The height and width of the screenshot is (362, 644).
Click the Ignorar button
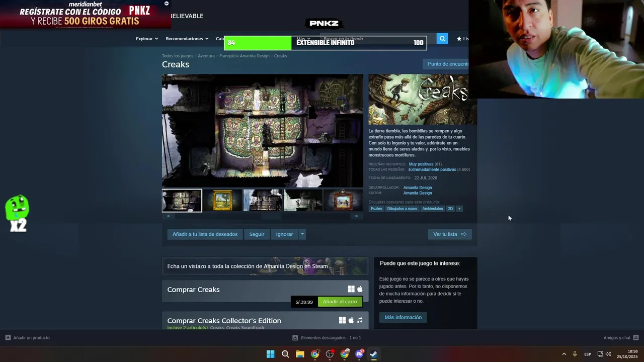(284, 234)
